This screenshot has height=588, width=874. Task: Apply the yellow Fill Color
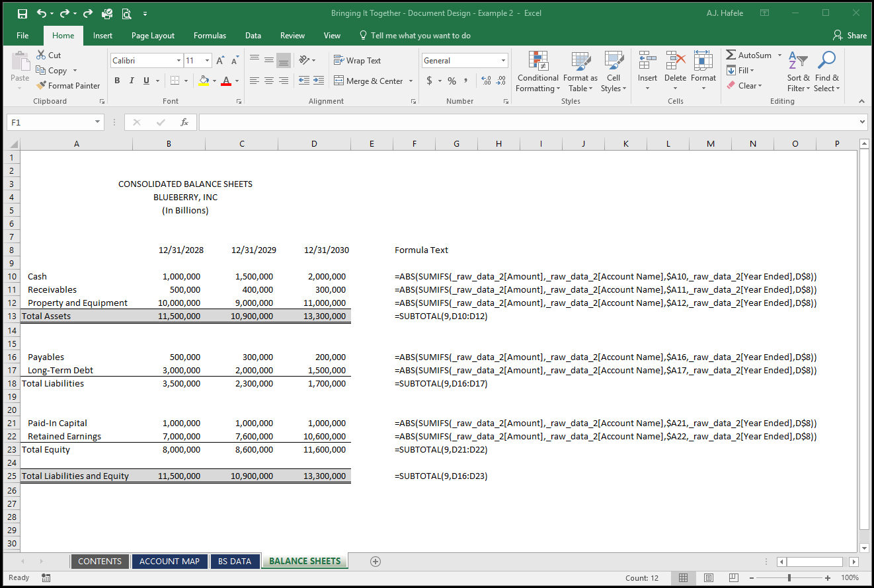tap(204, 81)
